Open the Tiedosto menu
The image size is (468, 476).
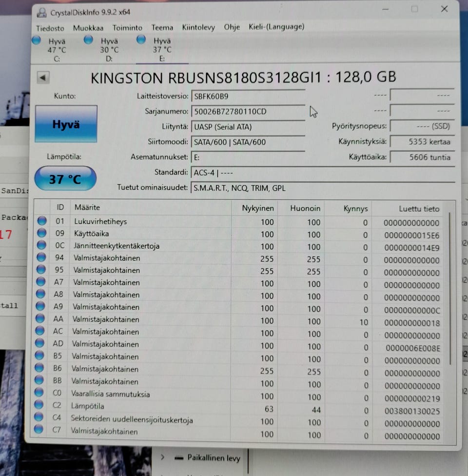[50, 28]
